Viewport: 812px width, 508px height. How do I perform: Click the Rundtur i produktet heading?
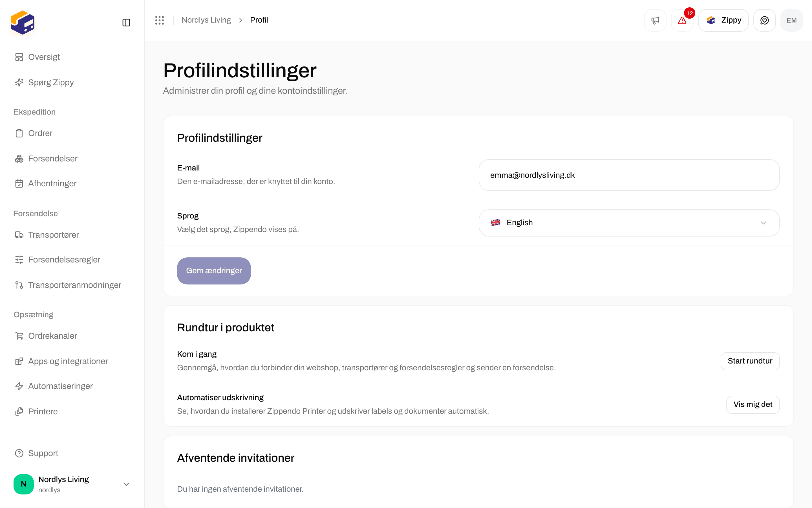(x=226, y=328)
